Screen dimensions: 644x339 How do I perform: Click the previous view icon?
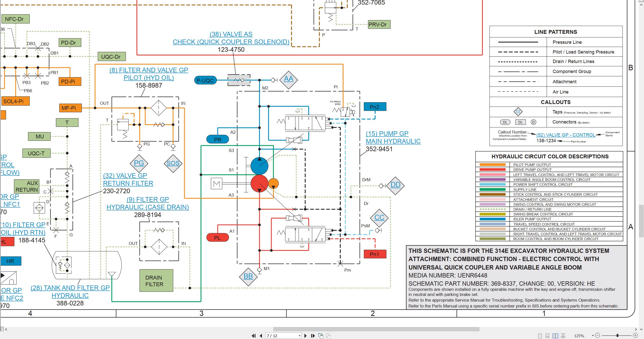point(321,336)
